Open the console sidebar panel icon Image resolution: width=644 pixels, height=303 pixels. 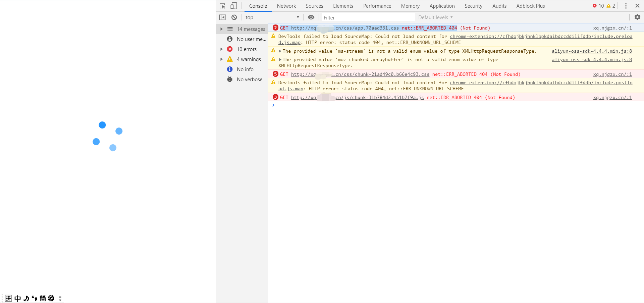point(222,17)
